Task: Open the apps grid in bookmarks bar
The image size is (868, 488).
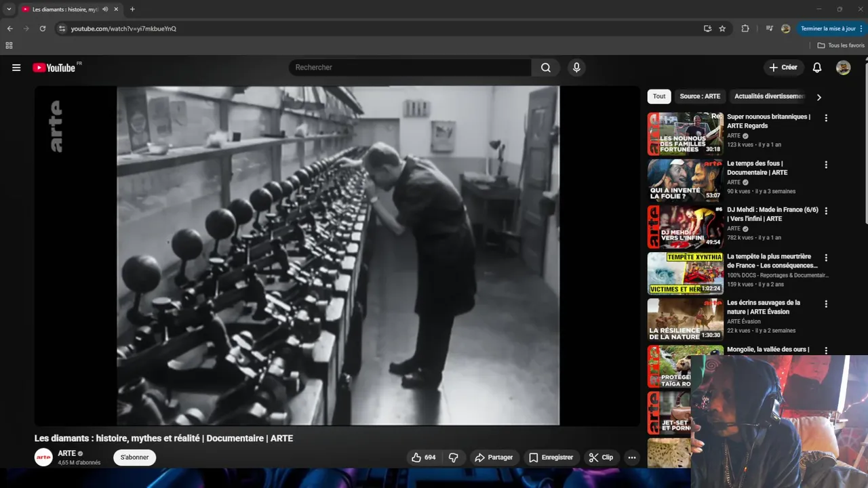Action: click(x=9, y=45)
